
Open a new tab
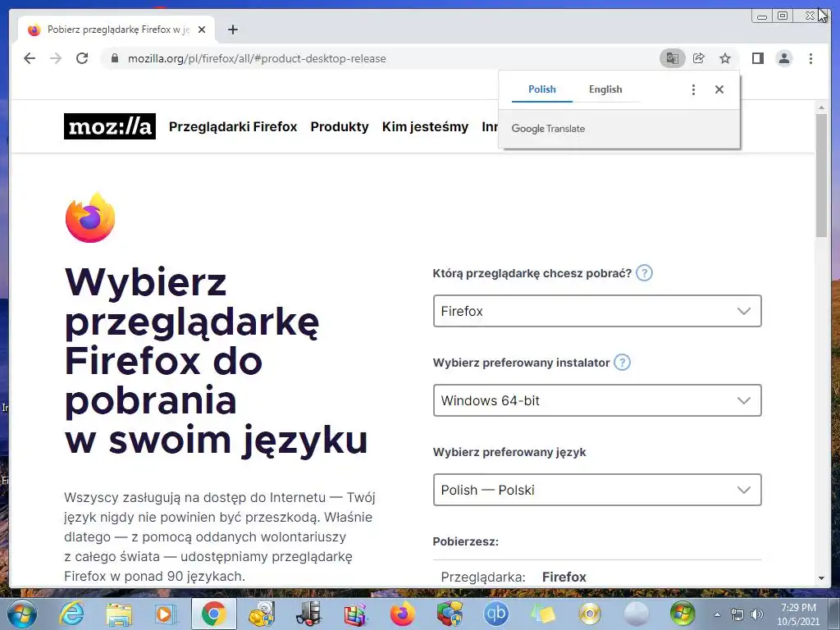tap(232, 30)
